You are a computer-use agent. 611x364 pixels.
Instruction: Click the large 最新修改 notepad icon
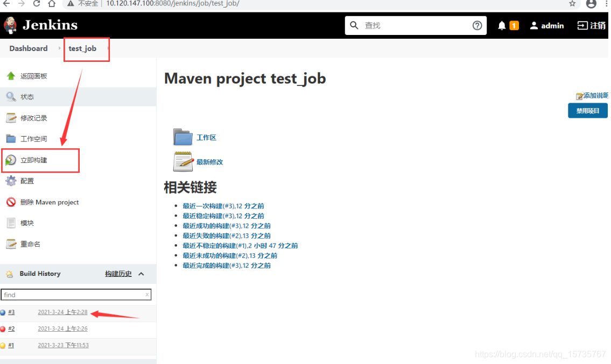coord(183,161)
